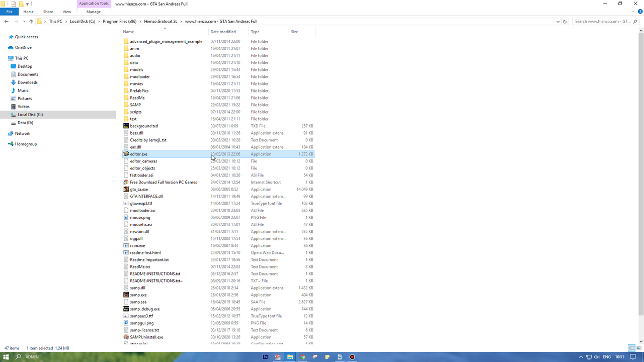This screenshot has width=644, height=362.
Task: Switch to large thumbnails view icon
Action: click(x=638, y=348)
